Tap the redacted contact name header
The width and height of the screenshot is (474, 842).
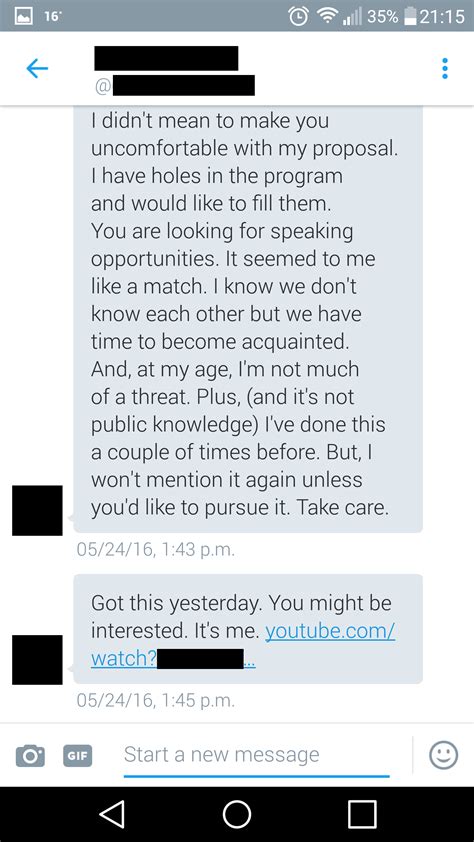pyautogui.click(x=166, y=58)
